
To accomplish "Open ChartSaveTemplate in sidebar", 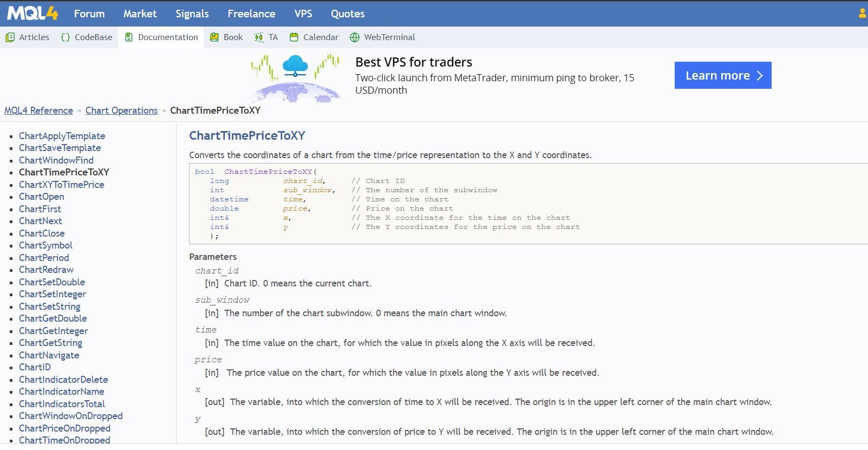I will coord(60,148).
